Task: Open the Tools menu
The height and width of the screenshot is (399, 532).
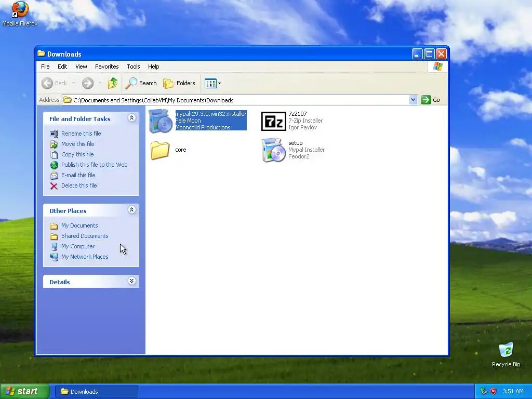Action: pyautogui.click(x=134, y=66)
